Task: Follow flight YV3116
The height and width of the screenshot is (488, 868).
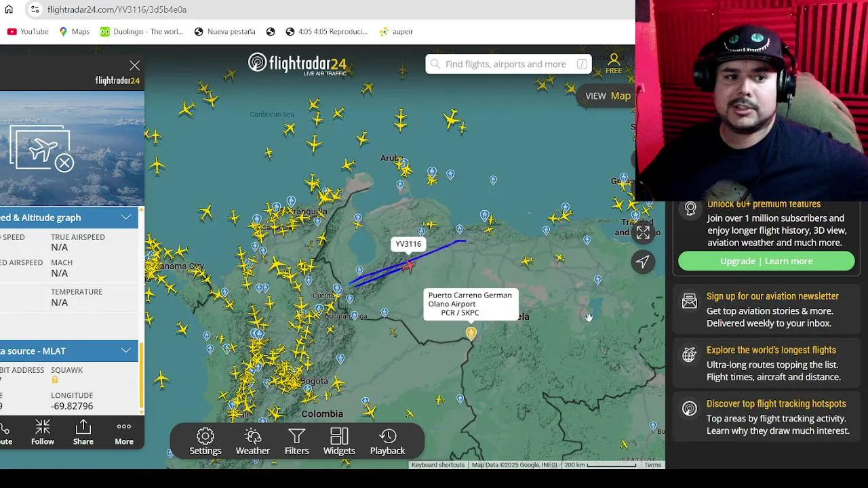Action: tap(42, 432)
